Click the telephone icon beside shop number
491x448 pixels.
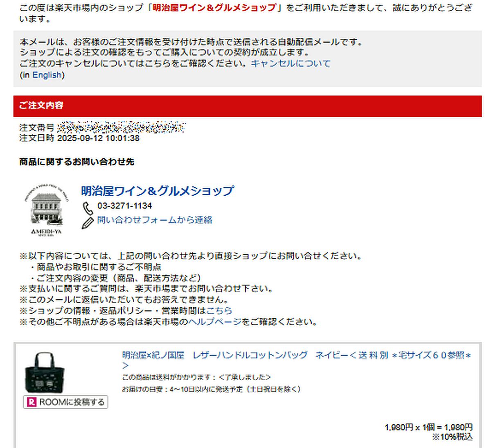[88, 208]
